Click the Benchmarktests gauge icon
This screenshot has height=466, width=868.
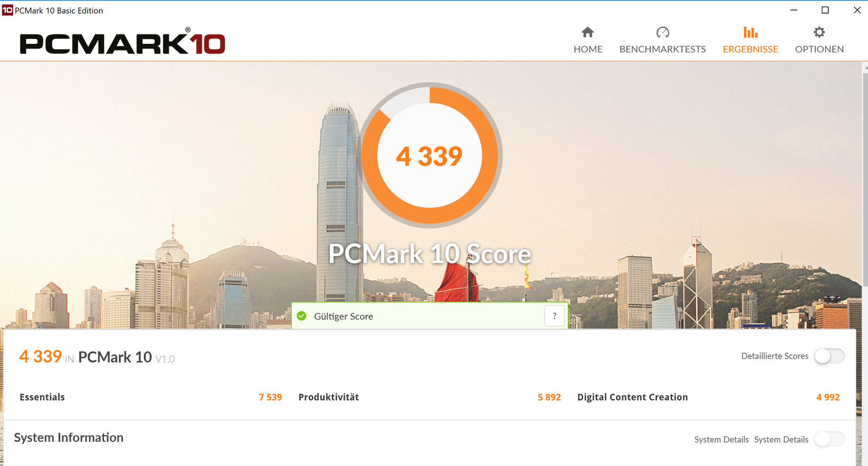(x=663, y=32)
